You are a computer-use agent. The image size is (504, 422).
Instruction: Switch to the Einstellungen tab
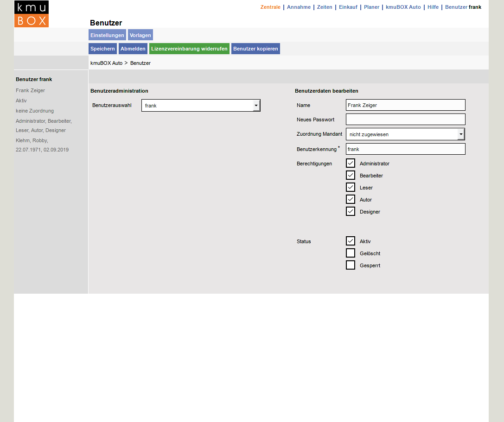click(x=107, y=35)
